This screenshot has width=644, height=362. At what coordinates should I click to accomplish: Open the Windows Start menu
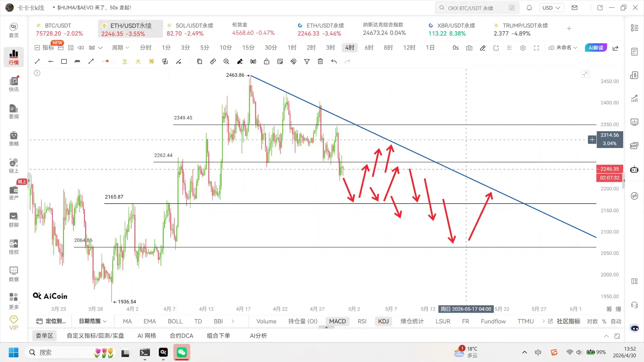coord(14,352)
